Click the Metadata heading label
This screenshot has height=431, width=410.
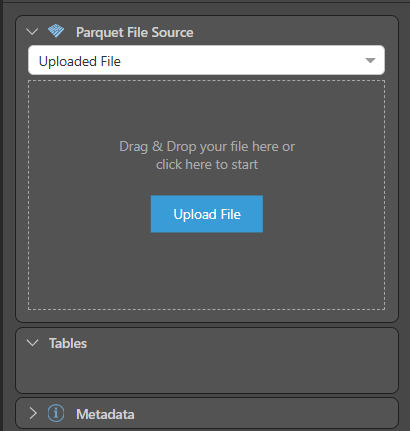(x=105, y=414)
